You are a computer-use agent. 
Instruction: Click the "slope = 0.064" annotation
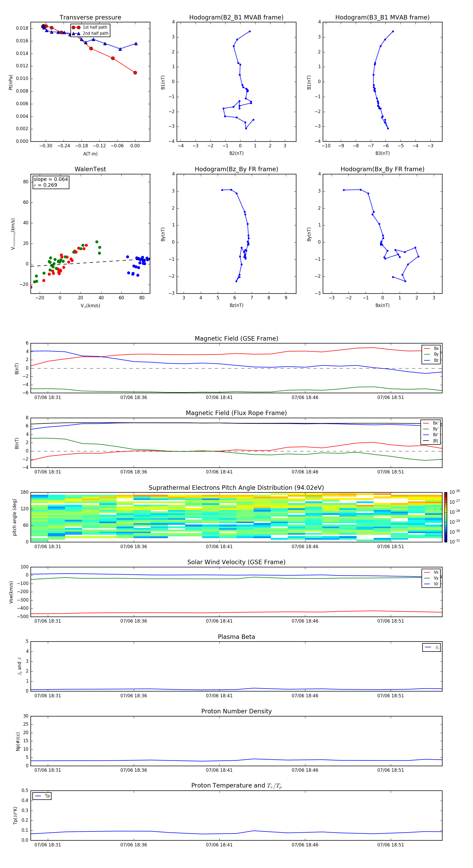(51, 179)
